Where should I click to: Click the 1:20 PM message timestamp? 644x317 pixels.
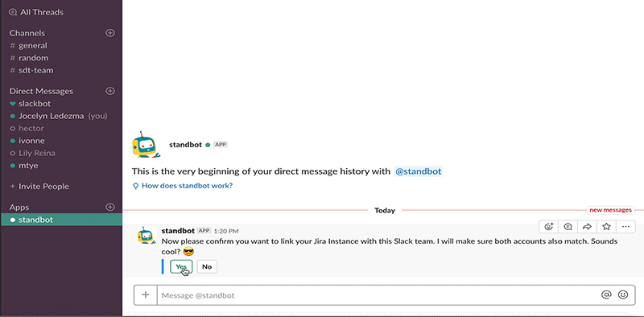point(226,231)
